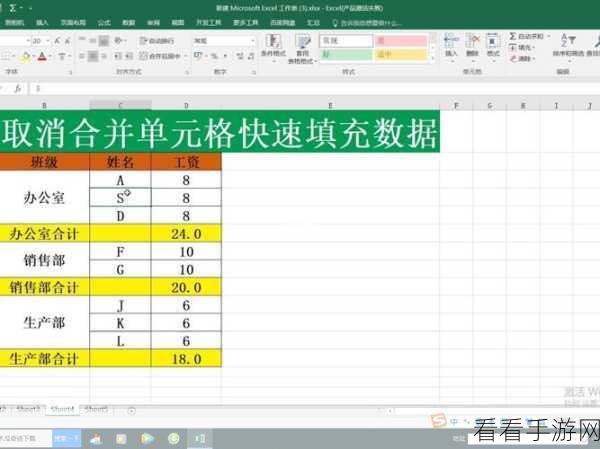The height and width of the screenshot is (449, 600).
Task: Click the Format cells icon in Cells group
Action: click(x=493, y=41)
